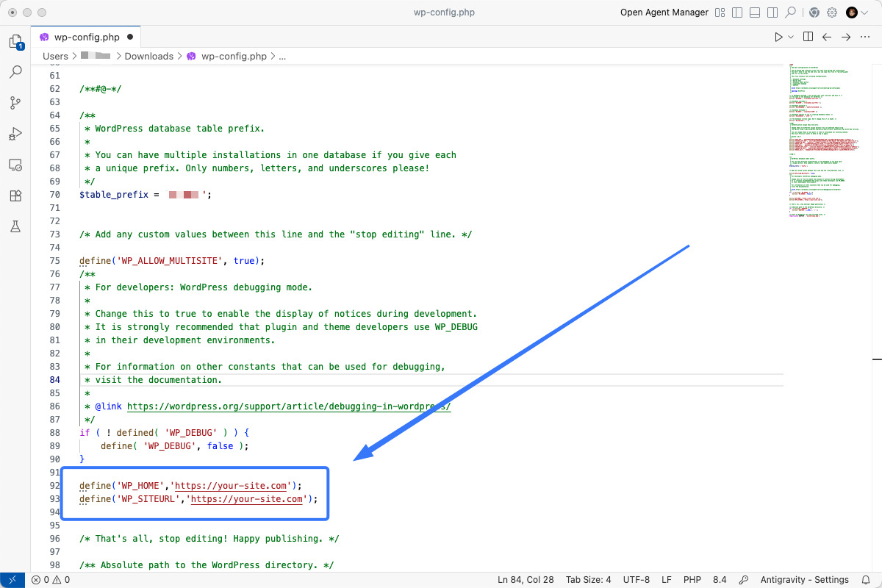Click the Testing flask icon in sidebar

[15, 226]
